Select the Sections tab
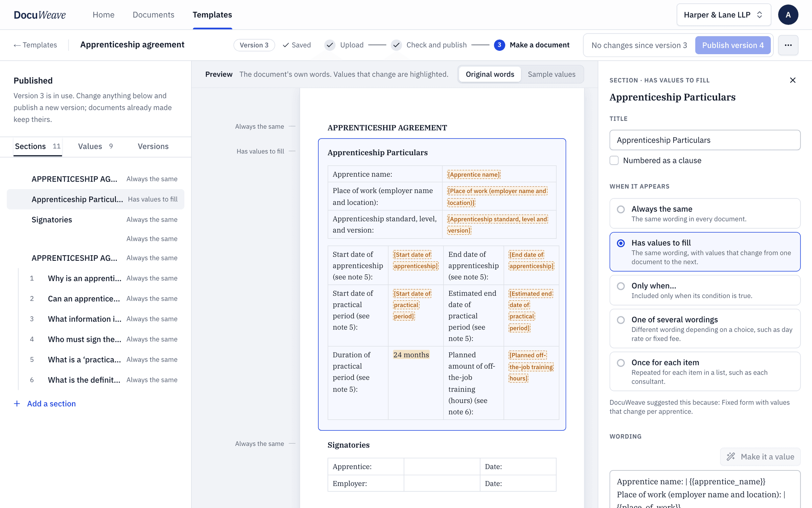 38,146
